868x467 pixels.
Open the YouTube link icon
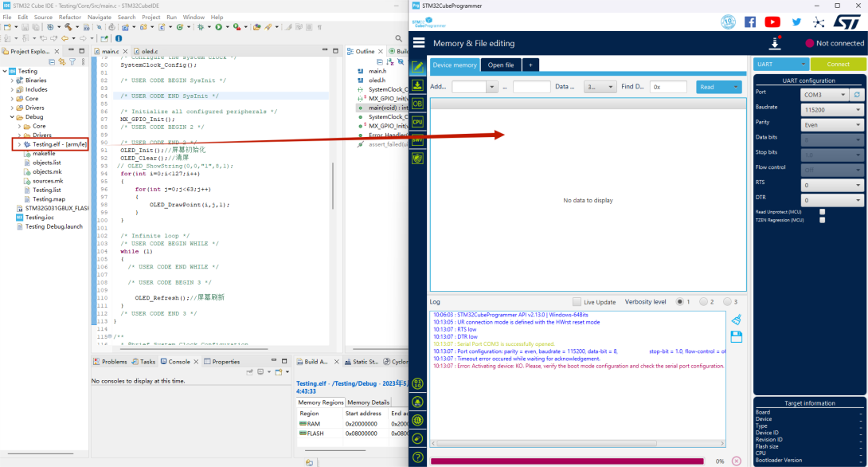(772, 22)
